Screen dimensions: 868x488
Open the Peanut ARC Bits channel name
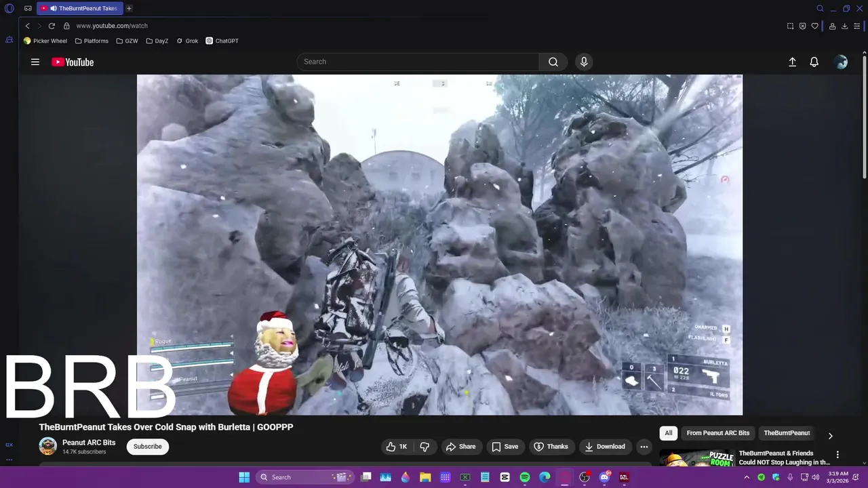click(x=89, y=443)
